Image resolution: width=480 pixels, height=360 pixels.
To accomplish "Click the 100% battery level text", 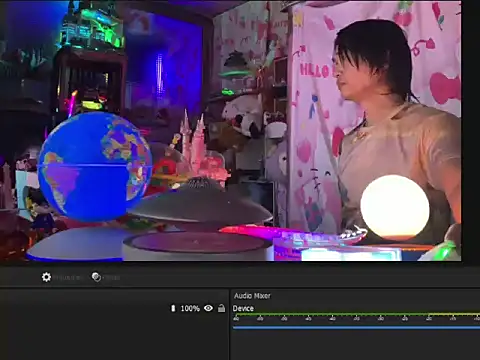I will click(x=190, y=308).
